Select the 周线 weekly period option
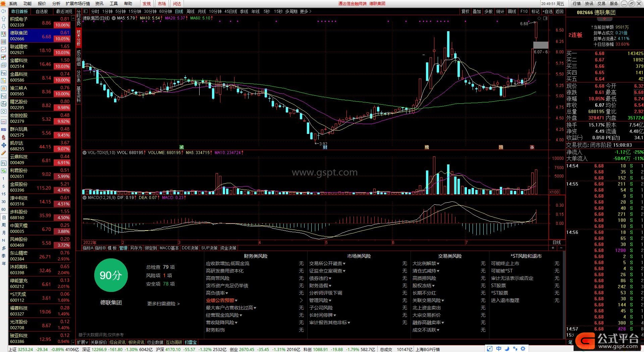 click(190, 11)
